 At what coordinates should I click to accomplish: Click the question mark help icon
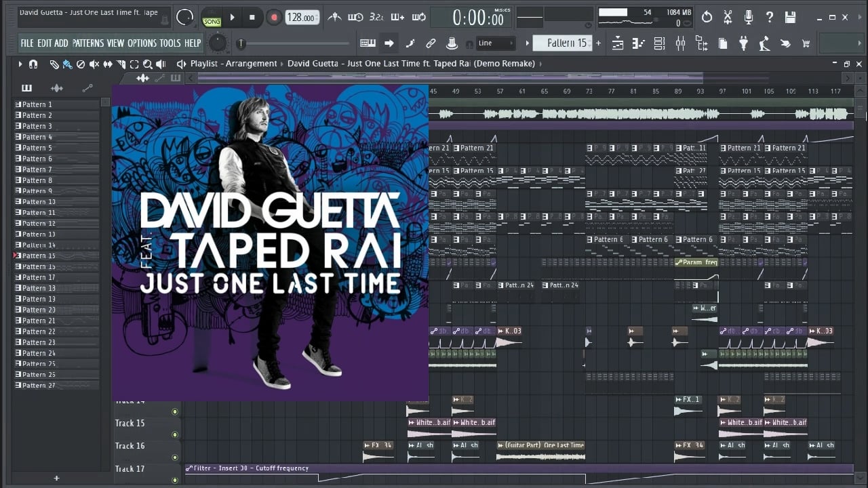pos(770,17)
